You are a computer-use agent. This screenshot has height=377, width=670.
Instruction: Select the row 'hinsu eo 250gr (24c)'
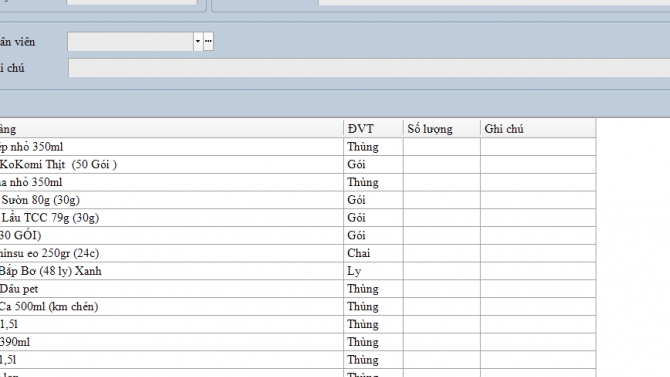coord(298,253)
